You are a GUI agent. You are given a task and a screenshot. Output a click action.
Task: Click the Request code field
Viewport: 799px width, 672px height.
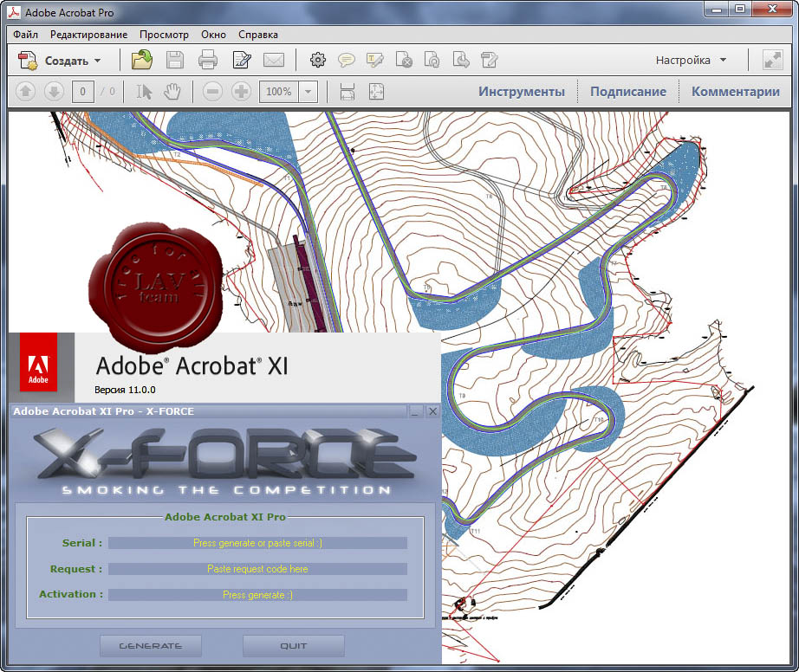coord(258,569)
